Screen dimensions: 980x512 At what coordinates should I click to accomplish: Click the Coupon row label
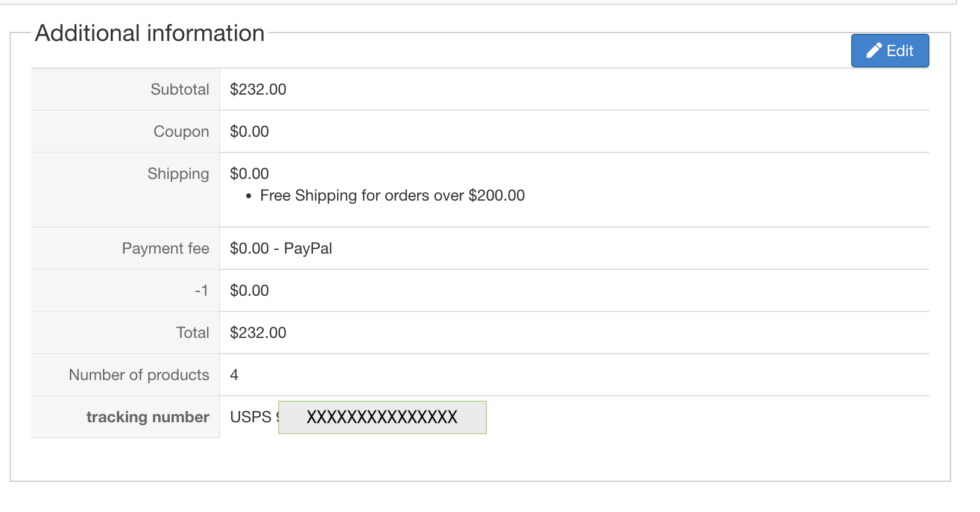pos(181,131)
